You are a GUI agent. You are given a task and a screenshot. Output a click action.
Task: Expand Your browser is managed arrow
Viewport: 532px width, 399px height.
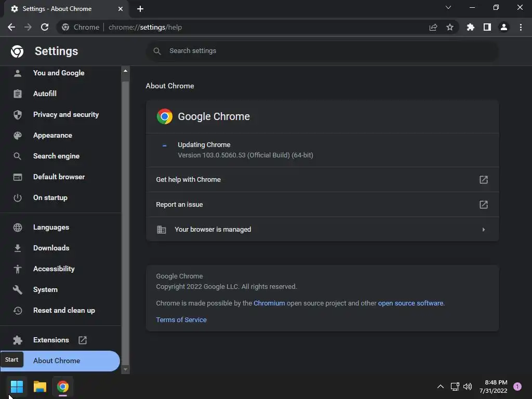[484, 229]
